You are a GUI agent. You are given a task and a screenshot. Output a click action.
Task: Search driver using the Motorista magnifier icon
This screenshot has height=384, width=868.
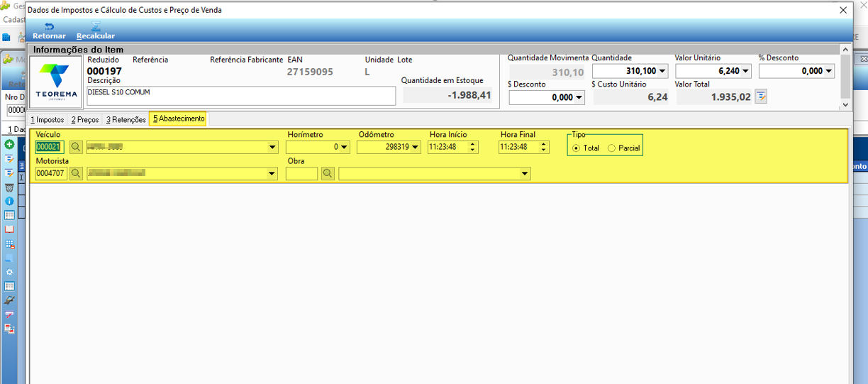point(76,173)
